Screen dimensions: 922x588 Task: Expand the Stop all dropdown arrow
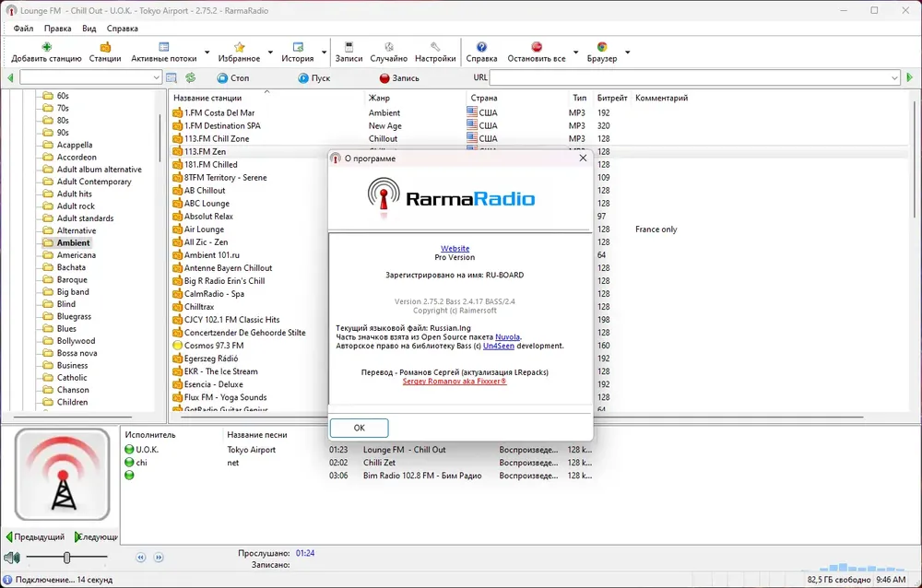tap(575, 53)
